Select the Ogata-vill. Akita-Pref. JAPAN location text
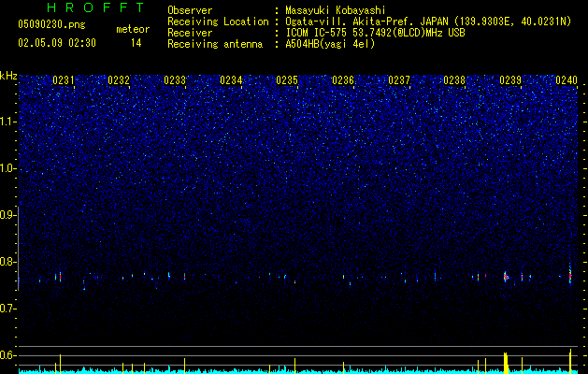This screenshot has width=588, height=374. tap(366, 22)
